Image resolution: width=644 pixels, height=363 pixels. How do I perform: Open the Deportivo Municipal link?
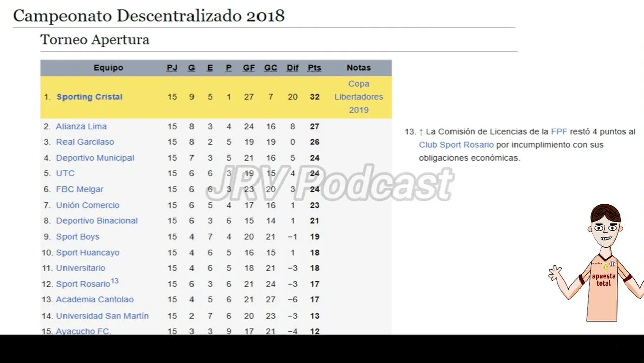point(95,158)
